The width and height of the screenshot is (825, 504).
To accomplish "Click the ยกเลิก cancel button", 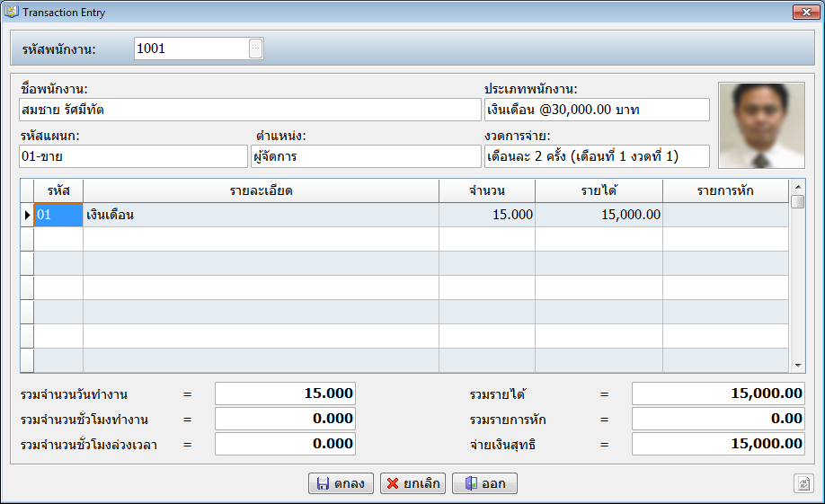I will (x=412, y=483).
